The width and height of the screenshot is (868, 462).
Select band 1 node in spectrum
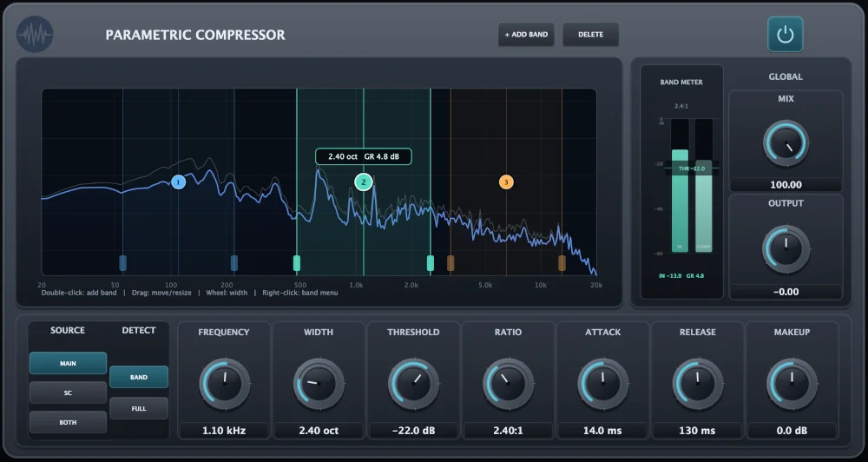click(178, 181)
